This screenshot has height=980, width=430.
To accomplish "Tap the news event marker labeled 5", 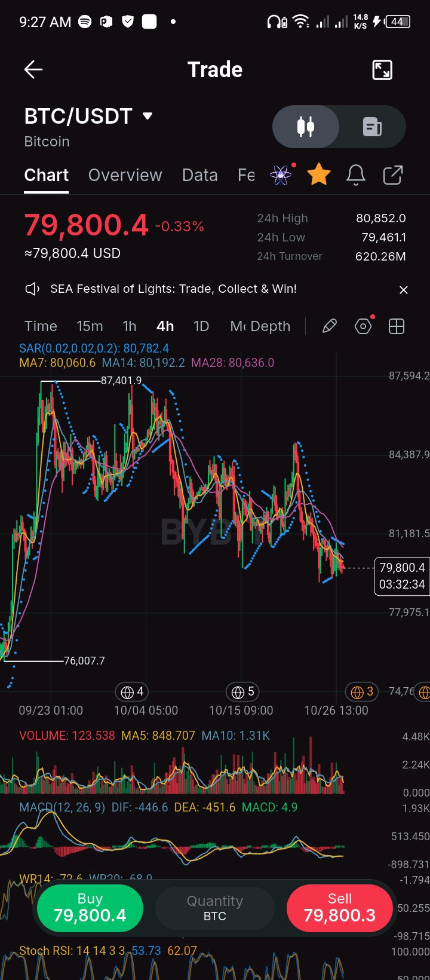I will click(242, 692).
